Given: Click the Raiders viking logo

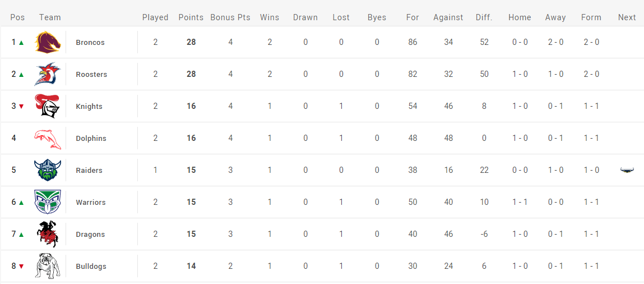Looking at the screenshot, I should click(48, 170).
